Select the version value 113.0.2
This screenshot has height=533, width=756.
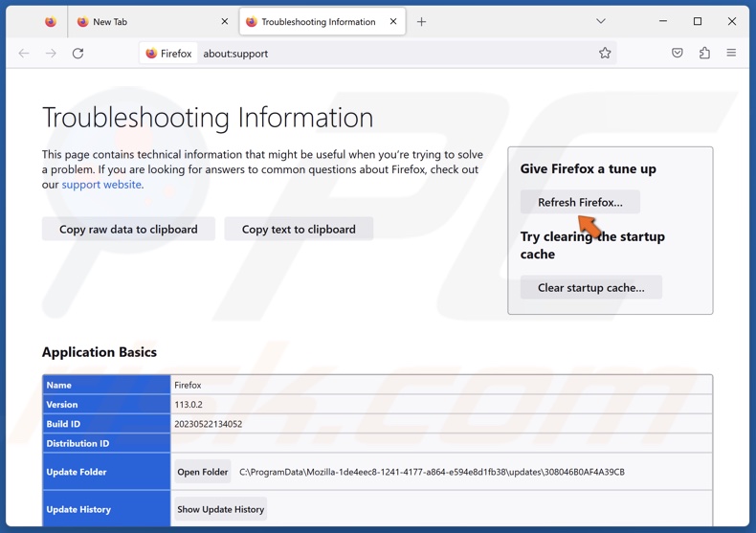point(189,405)
